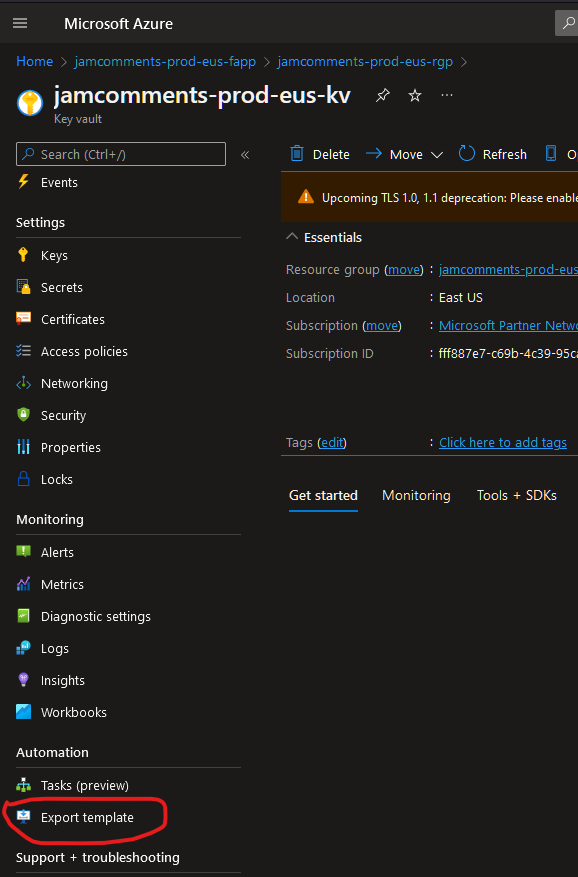
Task: Focus the Search (Ctrl+/) sidebar field
Action: pyautogui.click(x=121, y=154)
